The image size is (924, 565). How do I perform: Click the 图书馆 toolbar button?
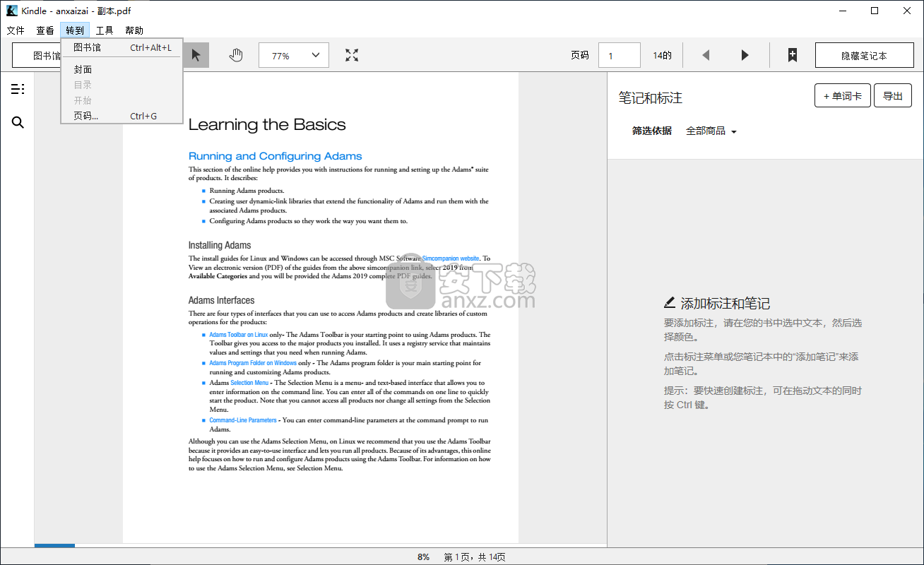[37, 55]
